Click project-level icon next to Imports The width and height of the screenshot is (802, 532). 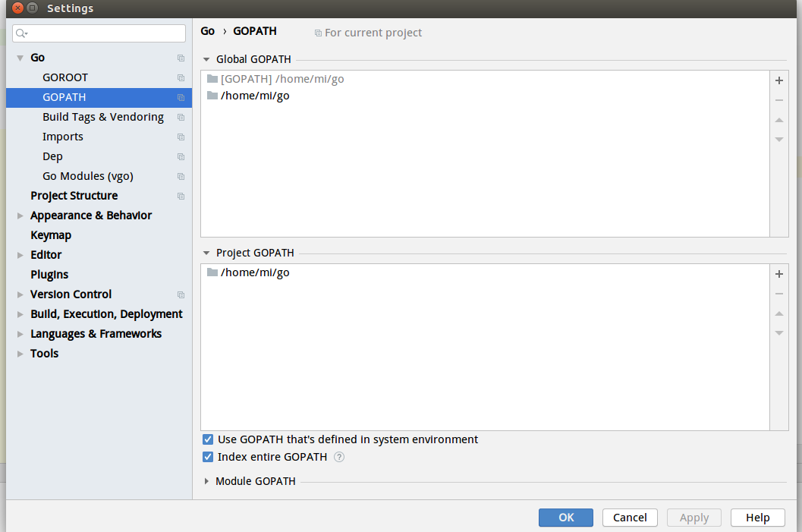pyautogui.click(x=181, y=137)
